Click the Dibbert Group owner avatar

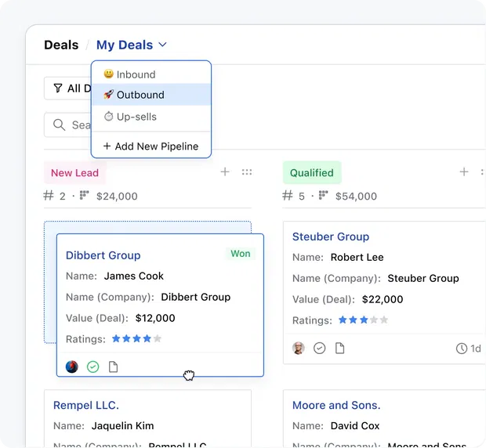click(x=72, y=367)
